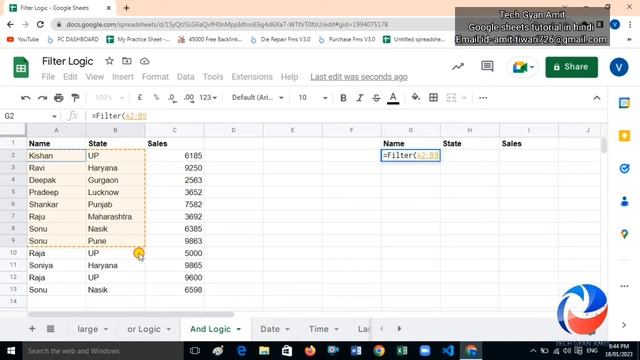Open the Windows Start button

point(11,351)
